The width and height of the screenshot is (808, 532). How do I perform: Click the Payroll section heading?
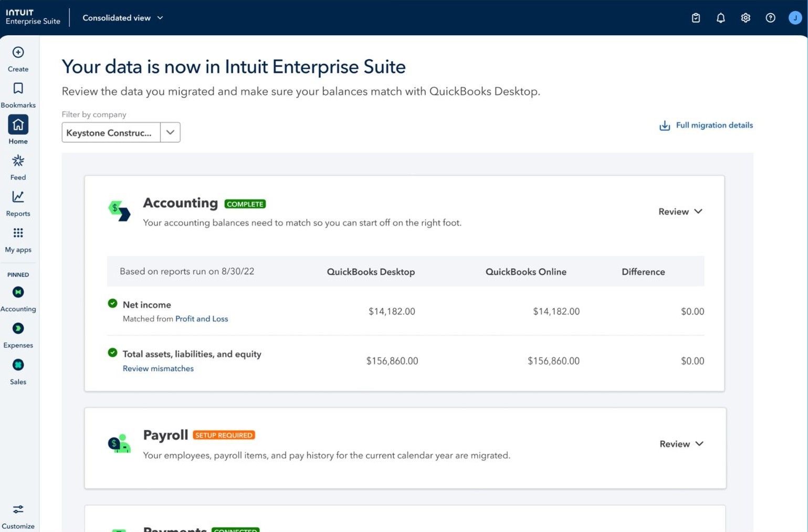(x=165, y=435)
